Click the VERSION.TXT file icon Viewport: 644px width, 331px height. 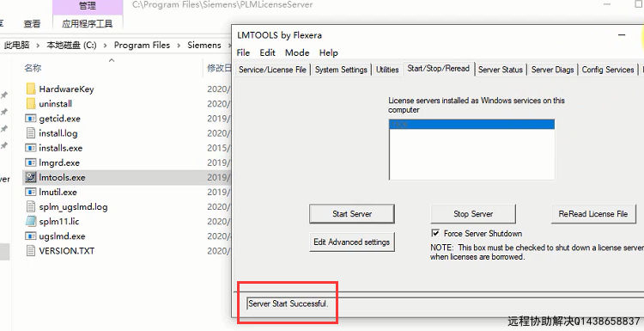pos(31,251)
